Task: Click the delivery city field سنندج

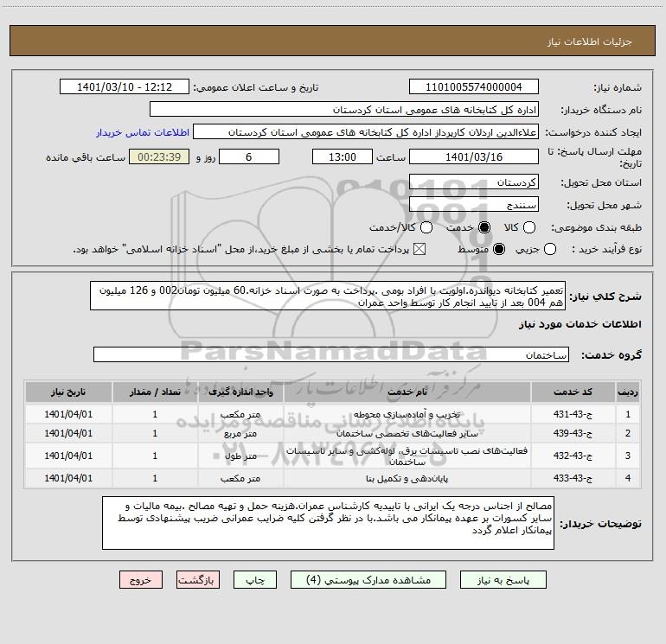Action: (474, 205)
